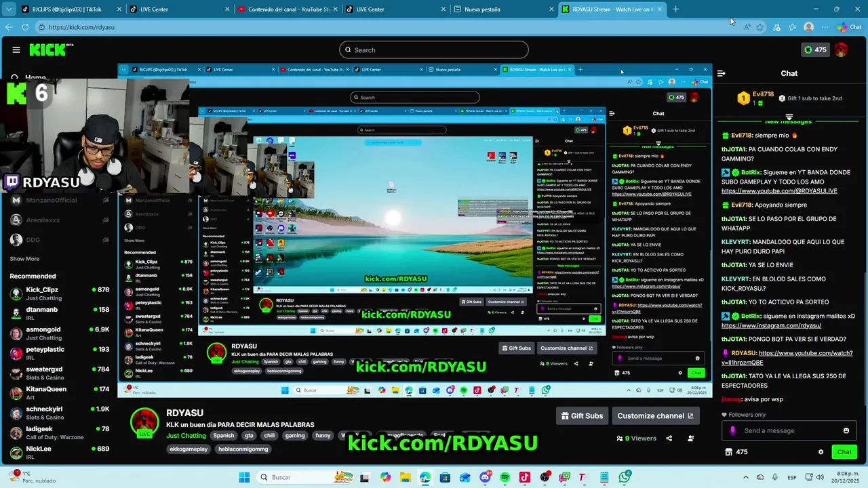This screenshot has height=488, width=868.
Task: Expand the Show More channels list
Action: point(24,259)
